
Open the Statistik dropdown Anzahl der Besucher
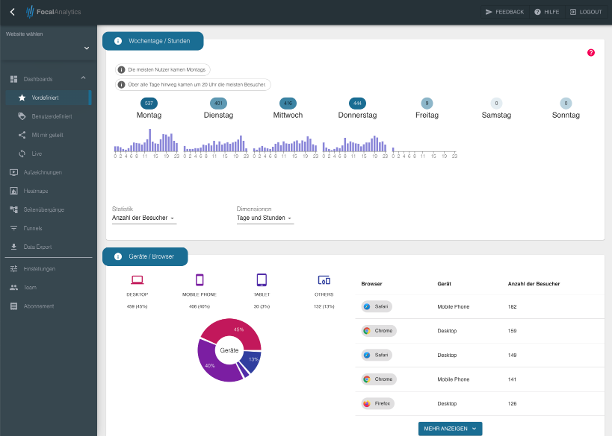[144, 218]
